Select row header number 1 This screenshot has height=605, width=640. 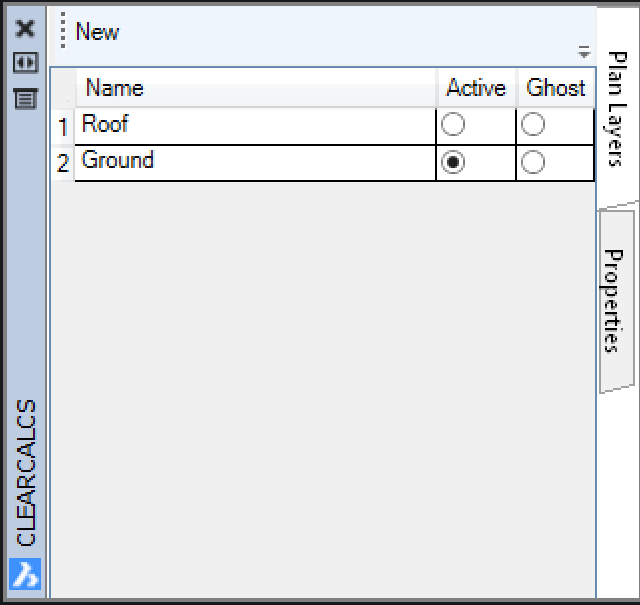click(63, 127)
